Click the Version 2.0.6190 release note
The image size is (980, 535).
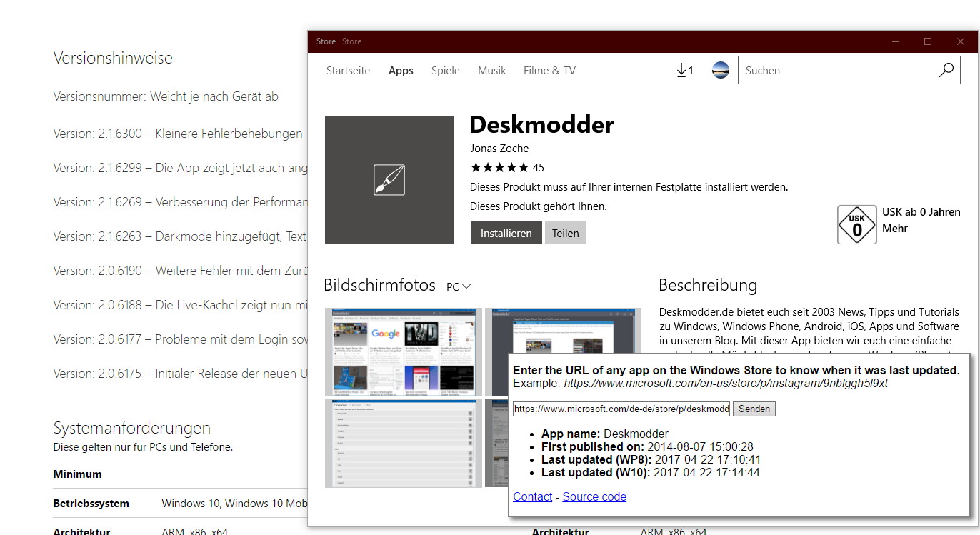(180, 271)
